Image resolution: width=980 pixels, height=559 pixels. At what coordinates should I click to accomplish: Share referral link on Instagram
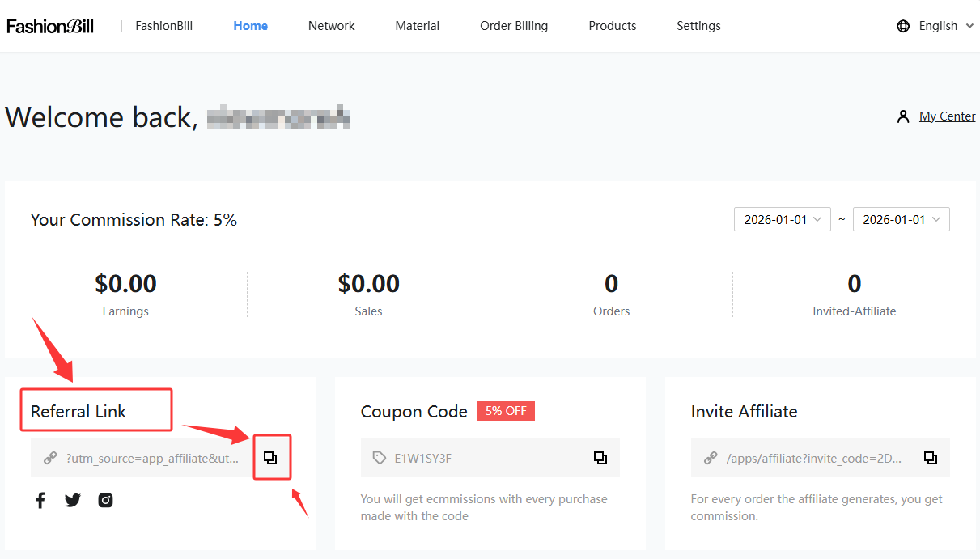(x=105, y=500)
